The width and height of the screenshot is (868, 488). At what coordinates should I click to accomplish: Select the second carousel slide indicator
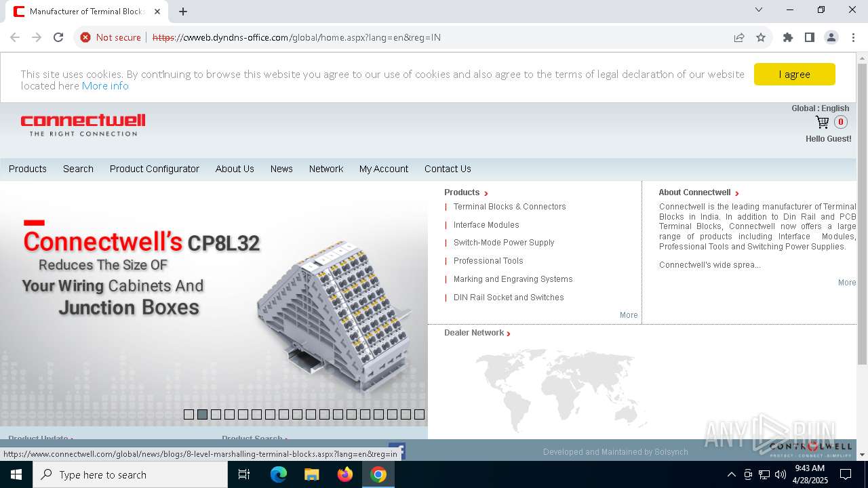tap(202, 414)
